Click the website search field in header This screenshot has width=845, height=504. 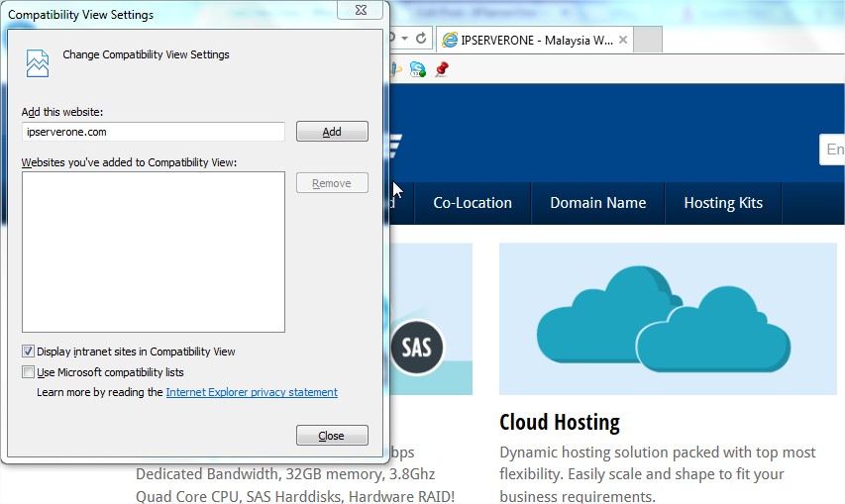pos(832,150)
